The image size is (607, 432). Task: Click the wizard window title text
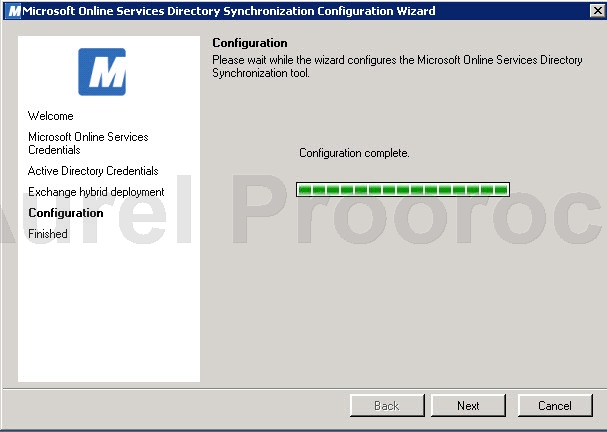pyautogui.click(x=229, y=11)
